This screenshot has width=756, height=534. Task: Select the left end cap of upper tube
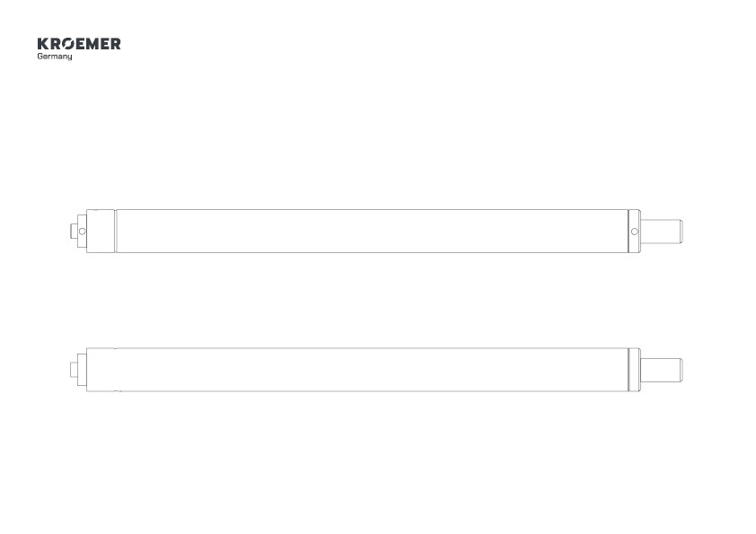pos(101,231)
